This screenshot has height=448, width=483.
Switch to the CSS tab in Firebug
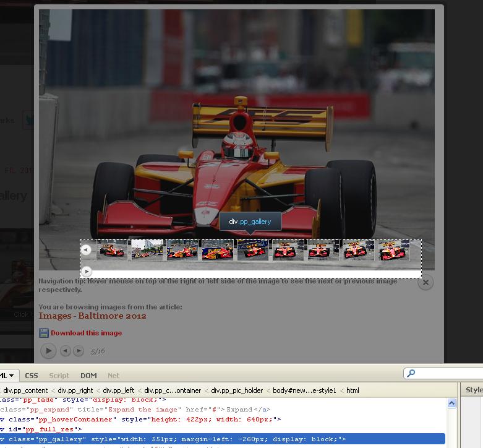32,376
